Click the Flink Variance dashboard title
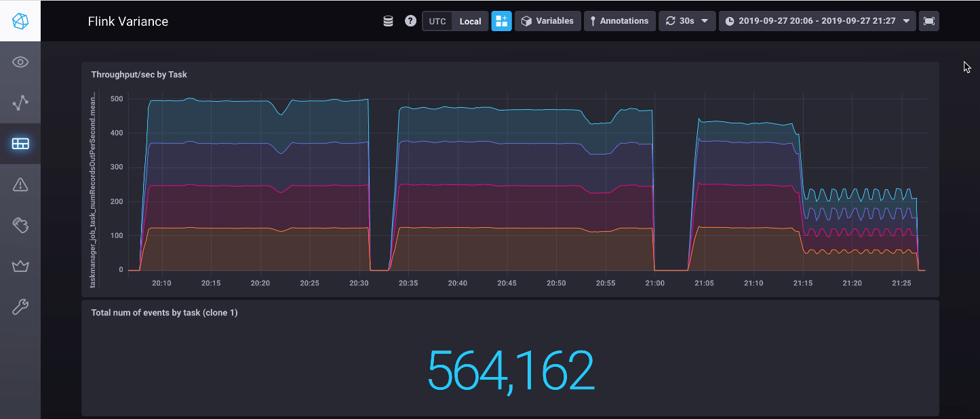 point(128,22)
